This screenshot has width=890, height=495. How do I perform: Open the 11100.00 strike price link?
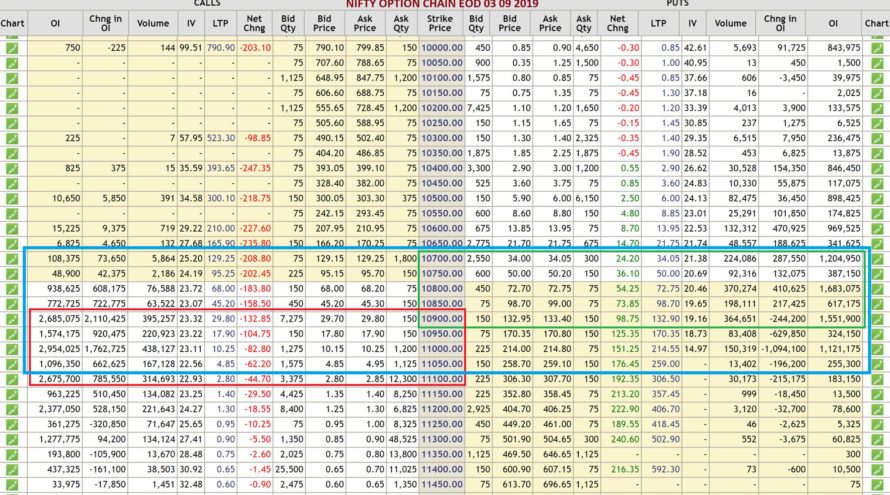442,379
